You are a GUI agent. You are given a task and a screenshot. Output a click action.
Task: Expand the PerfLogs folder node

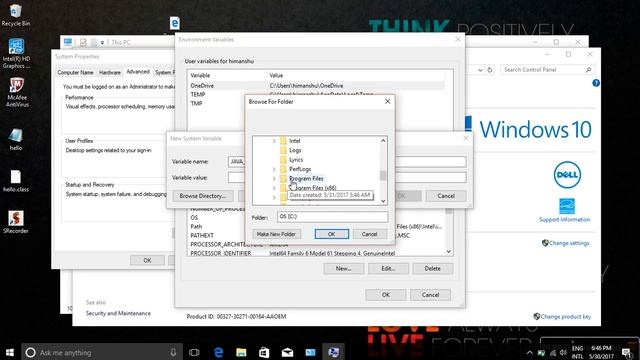[274, 169]
